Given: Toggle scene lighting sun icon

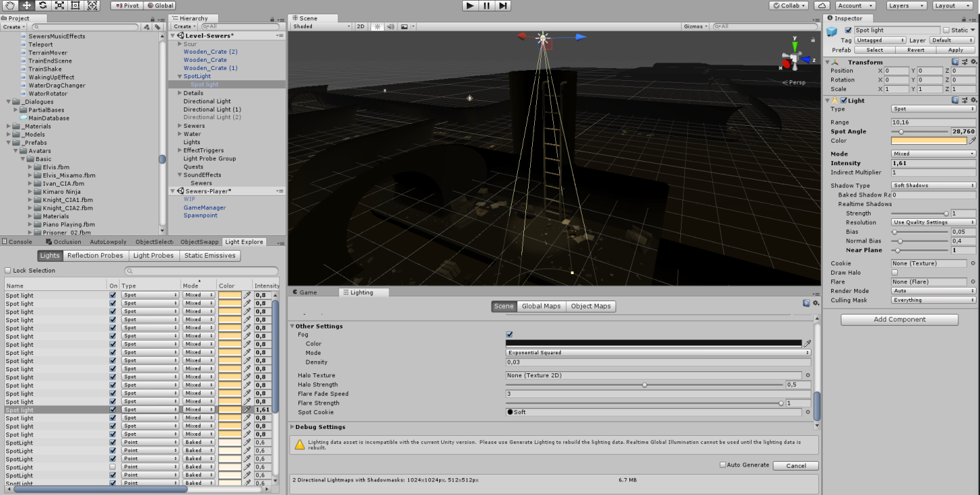Looking at the screenshot, I should (x=378, y=27).
